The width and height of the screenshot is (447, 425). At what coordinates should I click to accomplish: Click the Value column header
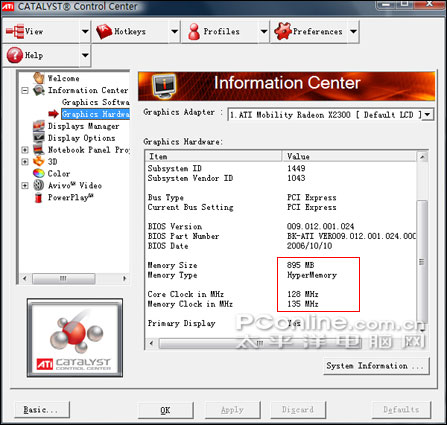(x=349, y=156)
